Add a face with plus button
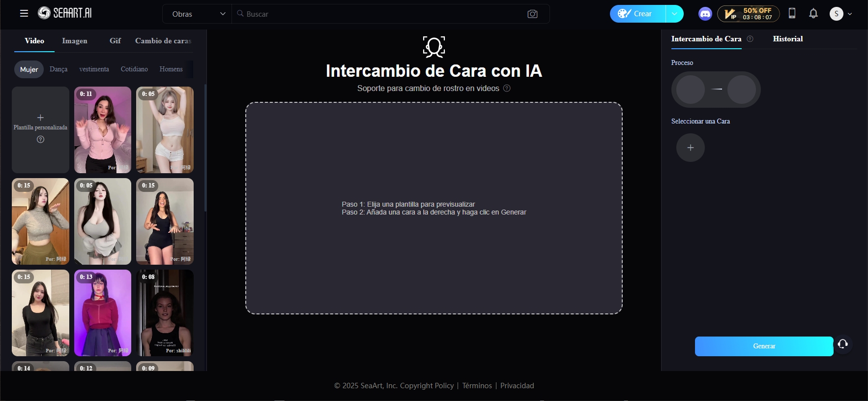Image resolution: width=868 pixels, height=401 pixels. point(691,148)
